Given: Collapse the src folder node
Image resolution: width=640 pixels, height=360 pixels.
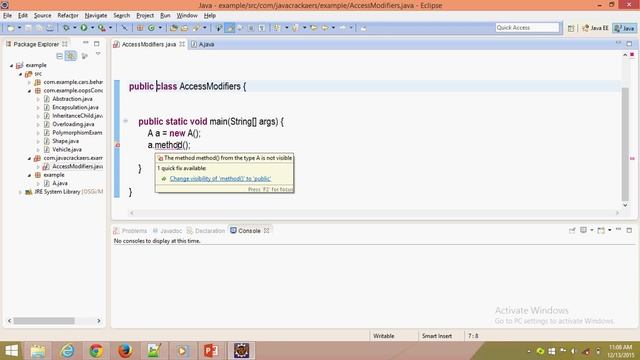Looking at the screenshot, I should click(x=20, y=74).
